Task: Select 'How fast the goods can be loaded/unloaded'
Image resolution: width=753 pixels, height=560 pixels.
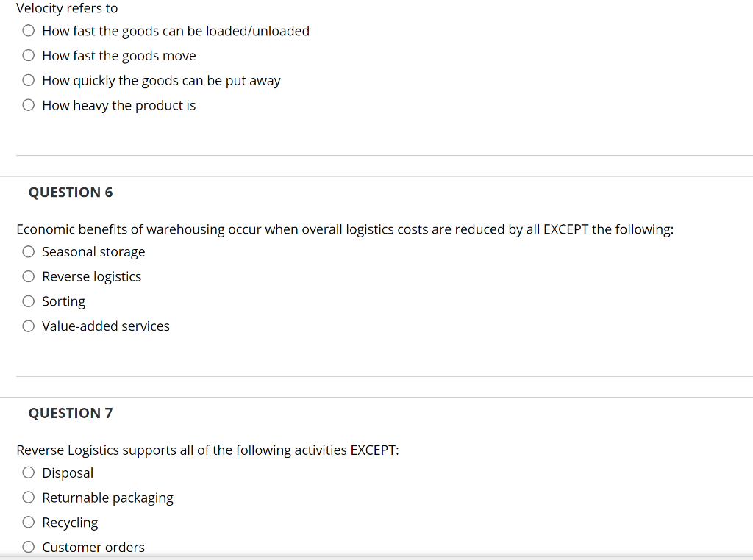Action: (28, 31)
